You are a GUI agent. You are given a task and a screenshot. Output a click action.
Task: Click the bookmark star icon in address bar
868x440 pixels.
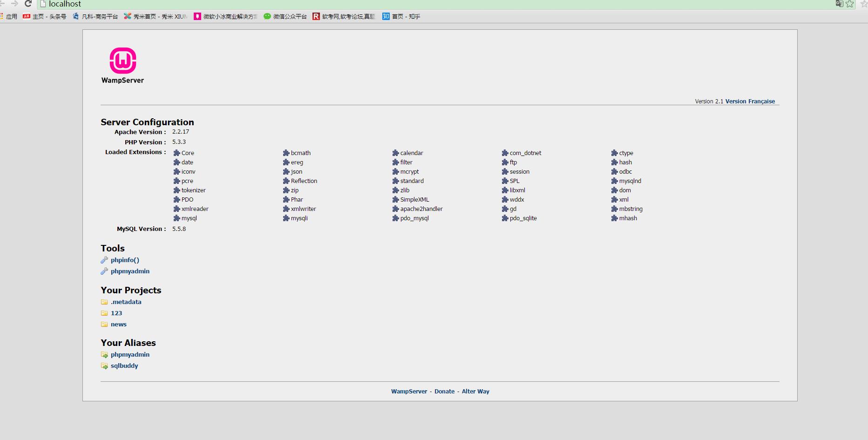click(850, 4)
